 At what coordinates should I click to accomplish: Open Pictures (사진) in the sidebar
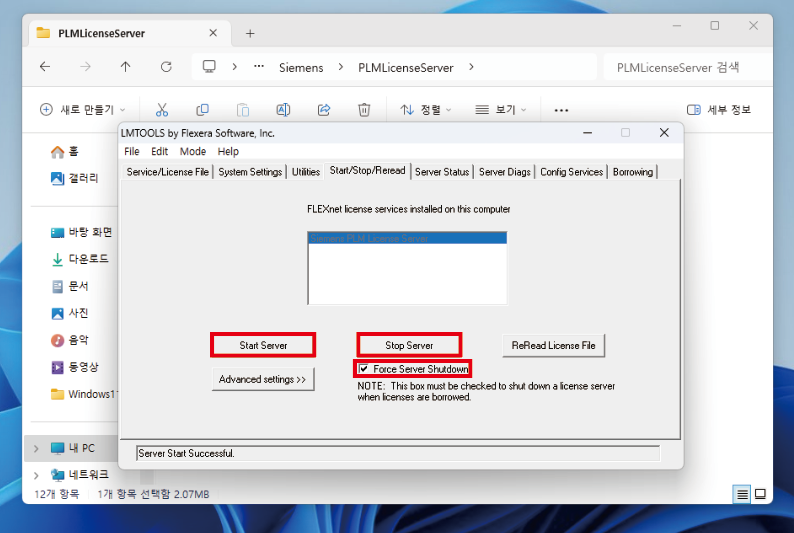click(70, 313)
